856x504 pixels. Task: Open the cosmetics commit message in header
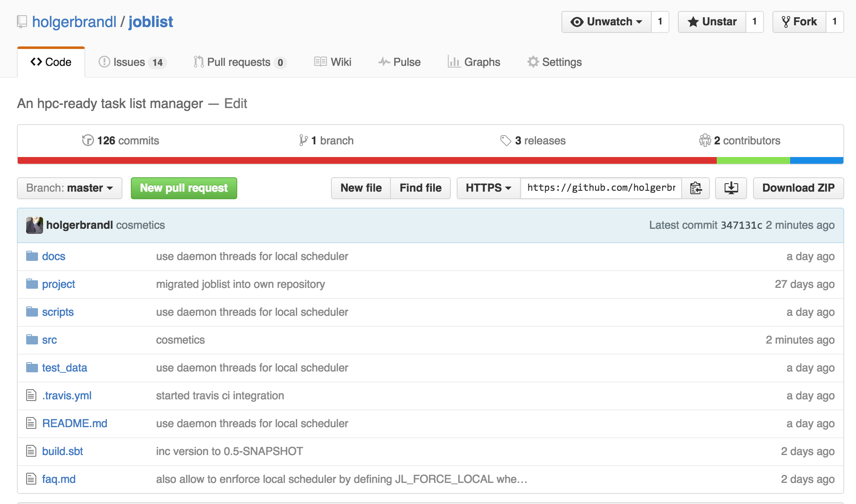click(141, 225)
